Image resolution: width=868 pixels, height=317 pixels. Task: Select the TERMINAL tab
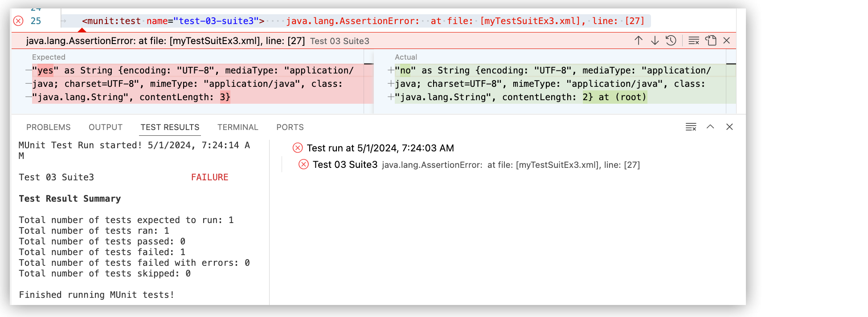237,127
